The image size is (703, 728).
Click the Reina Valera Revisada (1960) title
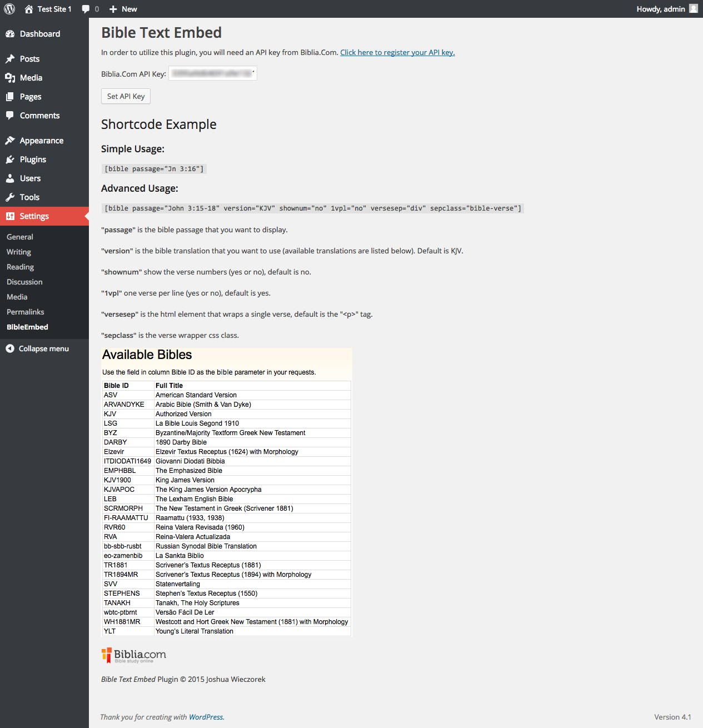200,527
